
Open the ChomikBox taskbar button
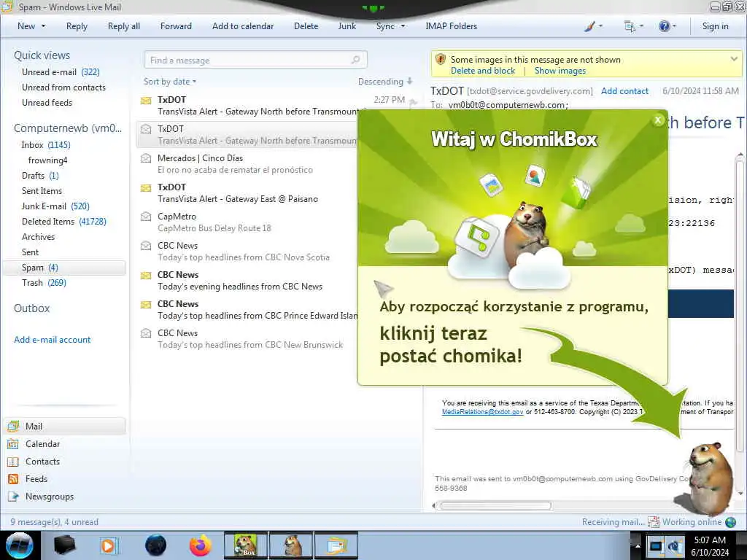pyautogui.click(x=246, y=545)
